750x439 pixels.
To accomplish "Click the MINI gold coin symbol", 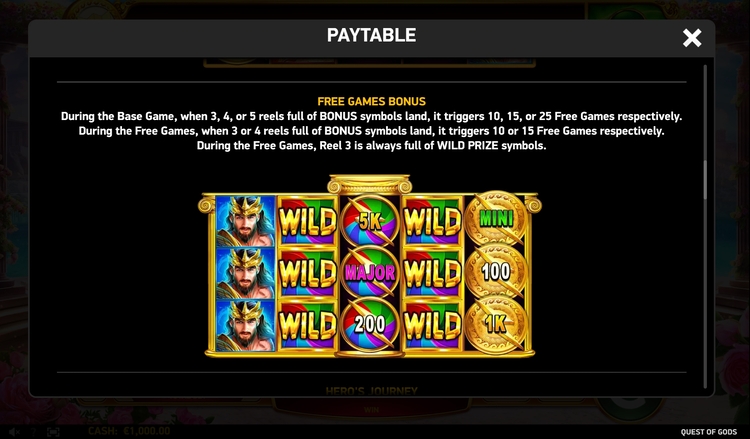I will [496, 219].
